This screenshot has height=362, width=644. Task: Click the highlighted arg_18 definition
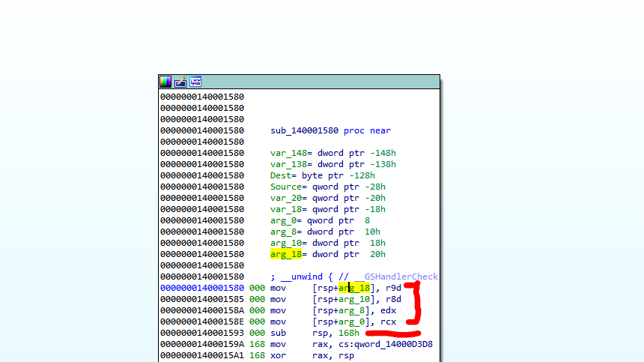point(285,254)
